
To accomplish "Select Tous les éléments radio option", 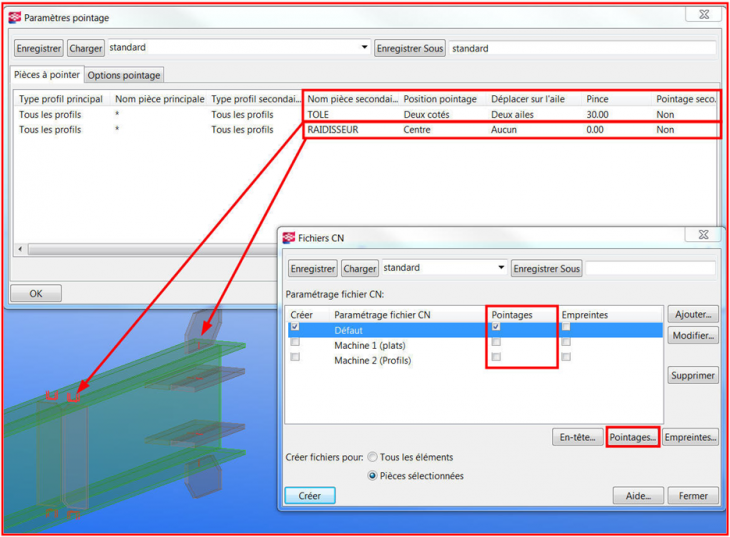I will pos(372,457).
